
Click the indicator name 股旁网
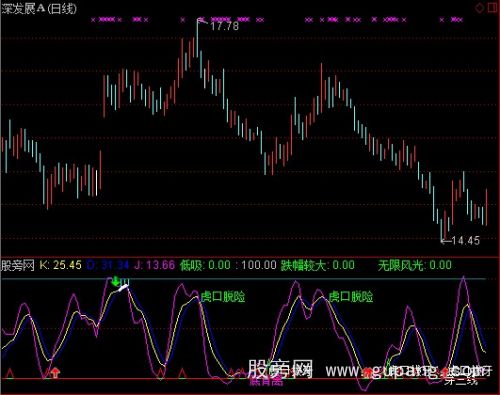18,265
